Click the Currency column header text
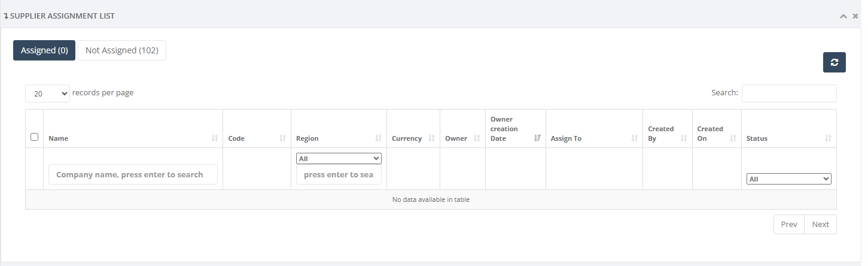 (x=407, y=138)
